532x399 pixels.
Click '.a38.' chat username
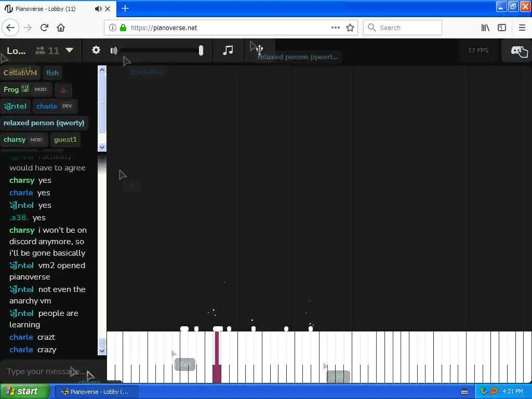19,218
